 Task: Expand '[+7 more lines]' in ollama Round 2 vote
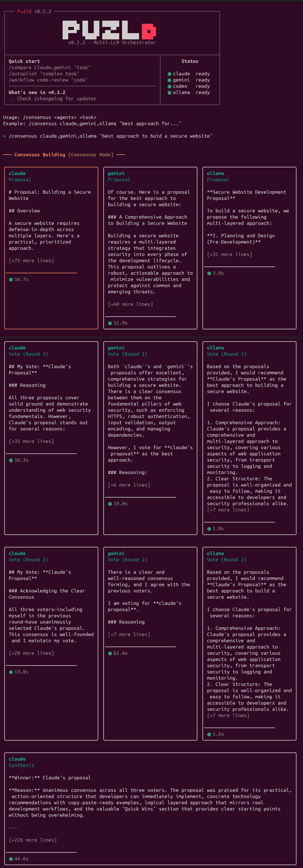click(x=228, y=715)
